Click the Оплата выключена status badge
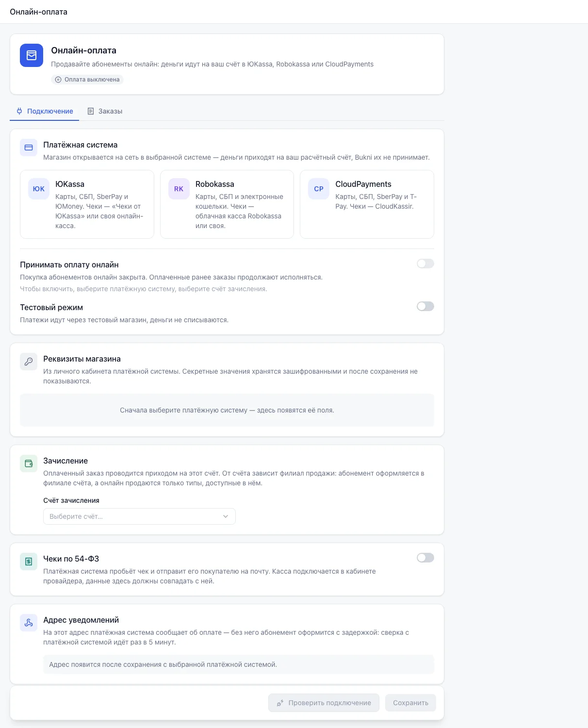 click(x=87, y=80)
